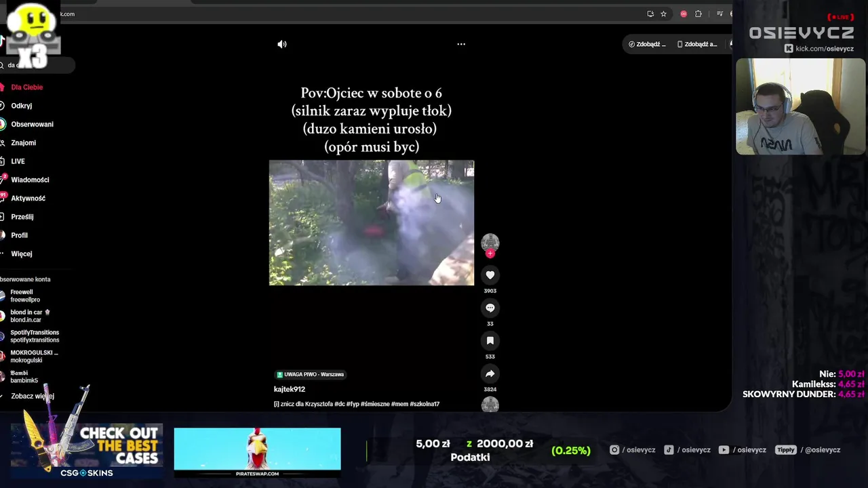The width and height of the screenshot is (868, 488).
Task: Bookmark page with browser star icon
Action: pos(663,14)
